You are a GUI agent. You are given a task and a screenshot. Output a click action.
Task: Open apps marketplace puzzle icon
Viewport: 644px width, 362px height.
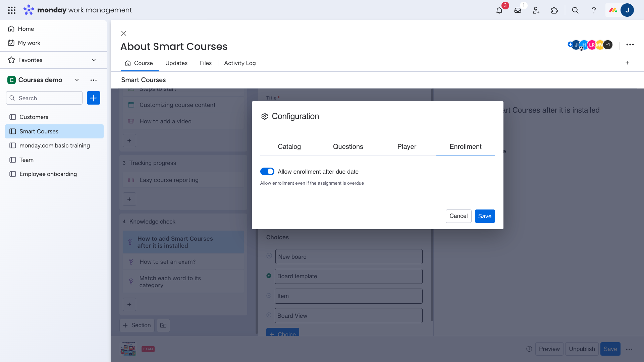click(554, 10)
